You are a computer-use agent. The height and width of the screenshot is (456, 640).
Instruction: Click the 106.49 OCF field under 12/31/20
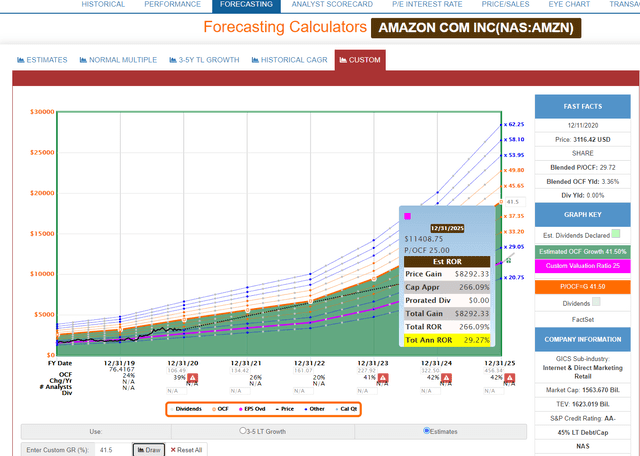[176, 371]
